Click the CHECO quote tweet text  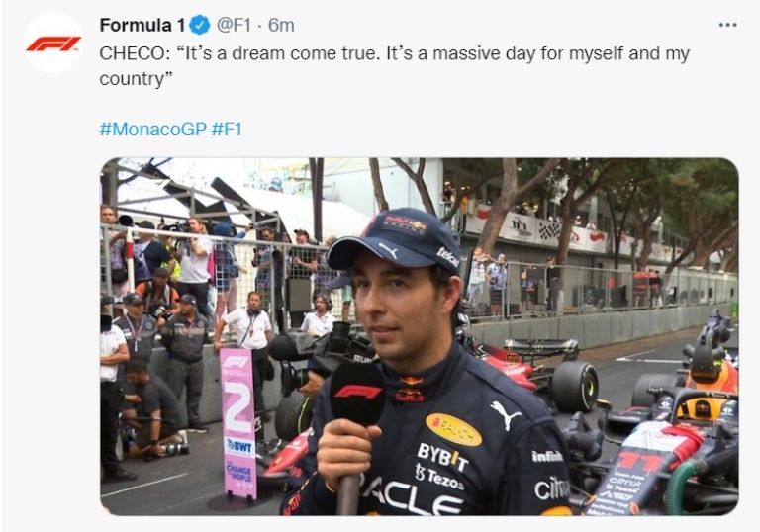(x=394, y=66)
